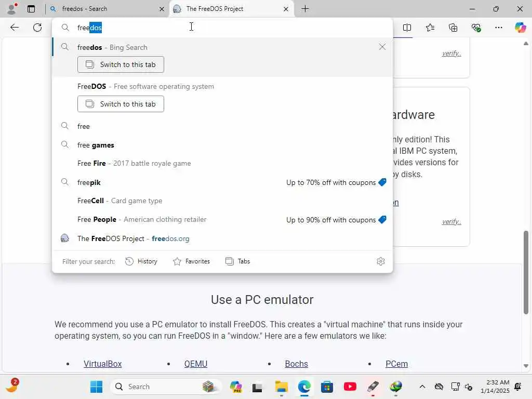Open the Collections icon

(453, 28)
